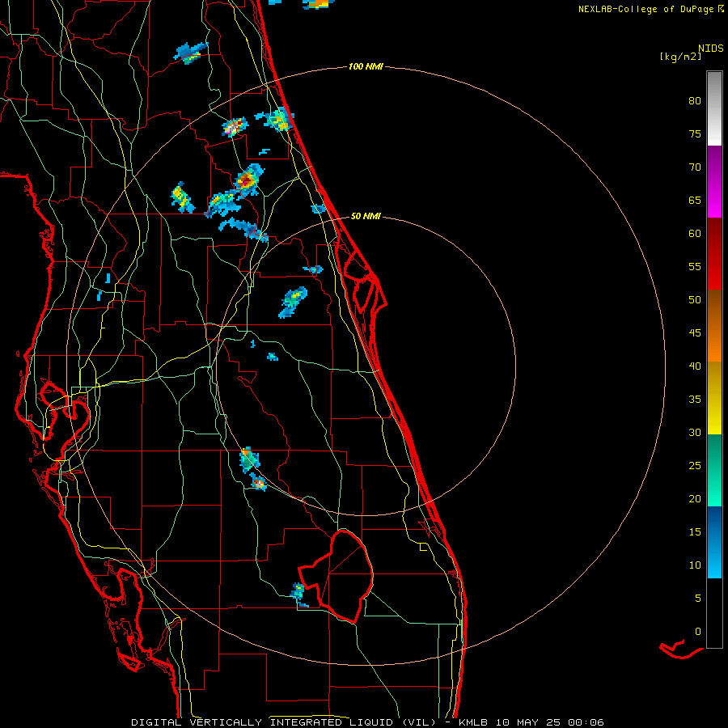The width and height of the screenshot is (728, 728).
Task: Click the 100 NMI range ring label
Action: pos(366,67)
